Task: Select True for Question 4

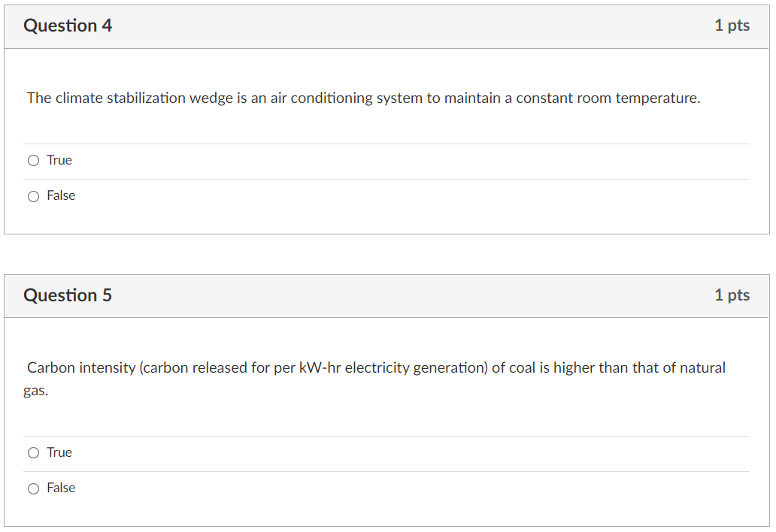Action: coord(33,160)
